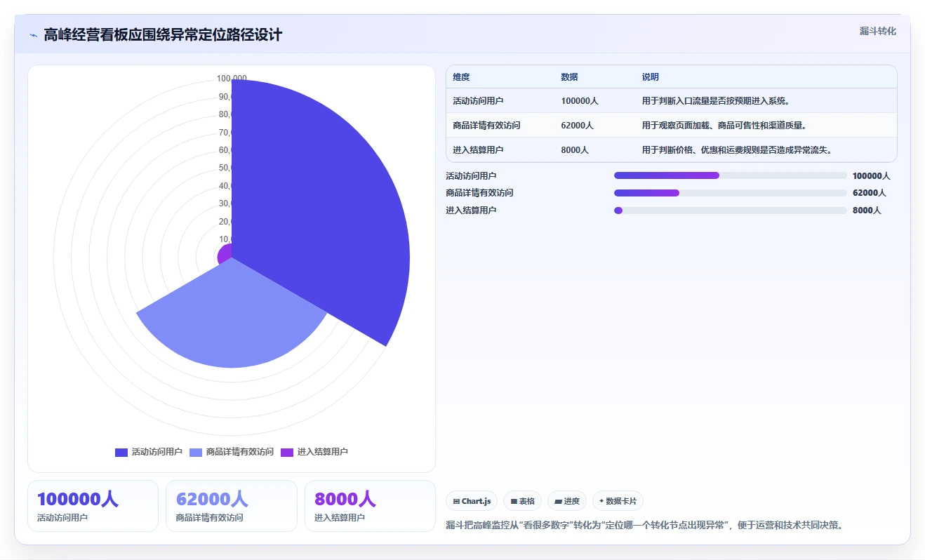Click the 100,000 axis label on chart

point(232,78)
